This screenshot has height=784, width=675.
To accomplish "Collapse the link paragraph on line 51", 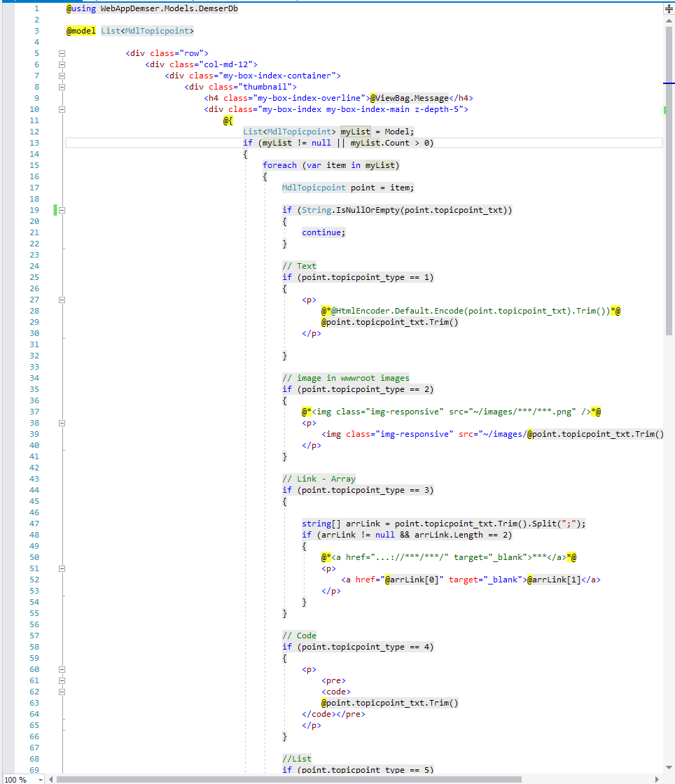I will click(x=62, y=568).
